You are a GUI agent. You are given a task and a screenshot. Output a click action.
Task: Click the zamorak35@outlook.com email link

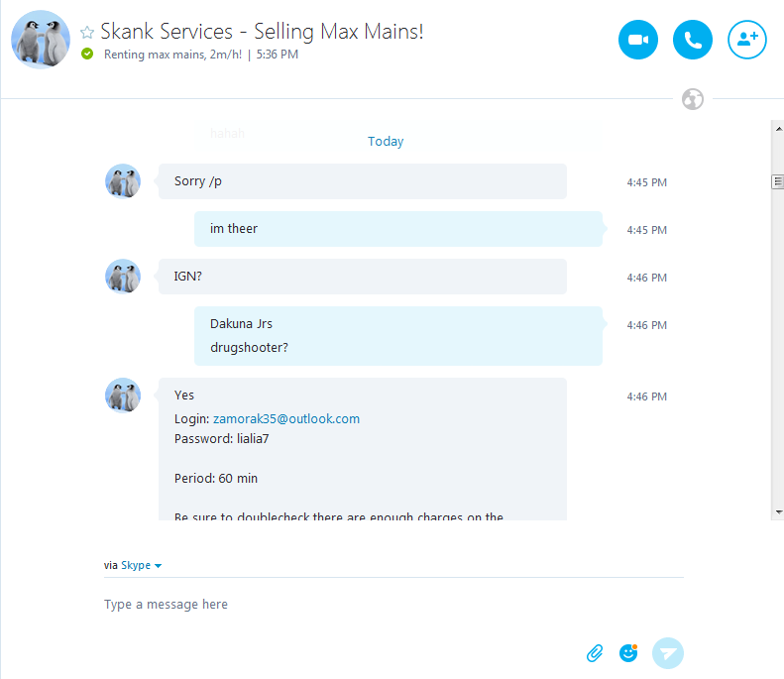[286, 418]
